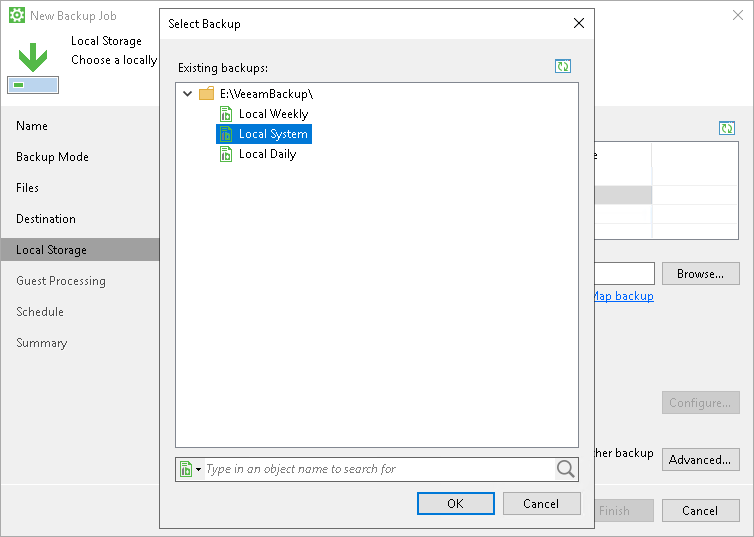Image resolution: width=754 pixels, height=537 pixels.
Task: Collapse the E:\VeeamBackup\ tree node
Action: [x=188, y=94]
